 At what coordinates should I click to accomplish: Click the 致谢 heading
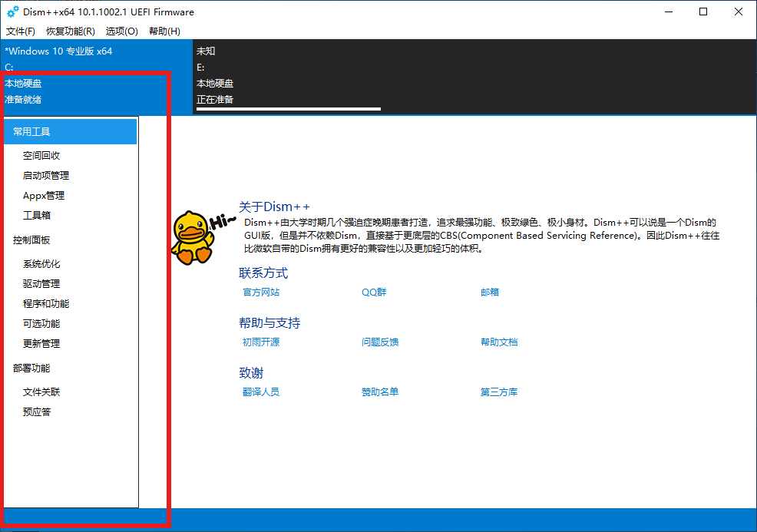[251, 372]
